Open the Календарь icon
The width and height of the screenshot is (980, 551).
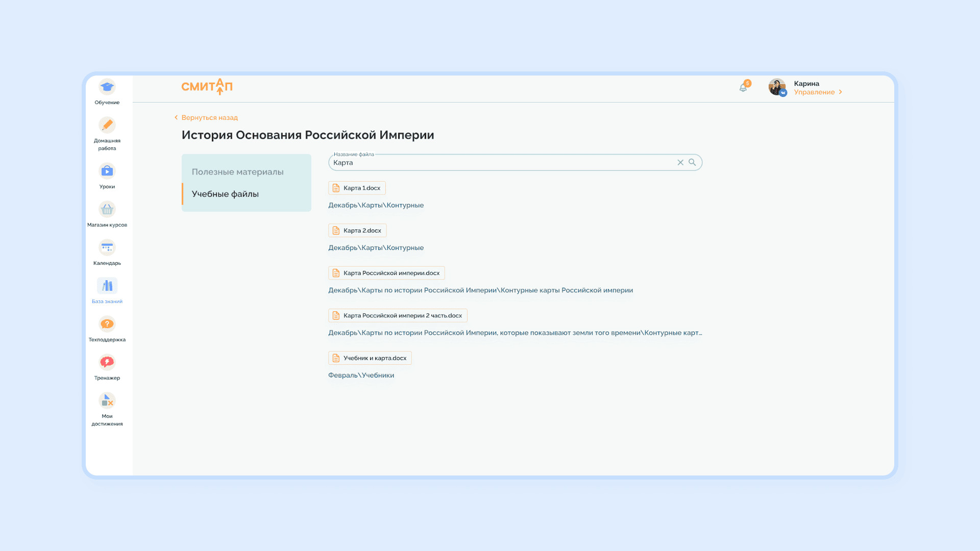coord(107,248)
